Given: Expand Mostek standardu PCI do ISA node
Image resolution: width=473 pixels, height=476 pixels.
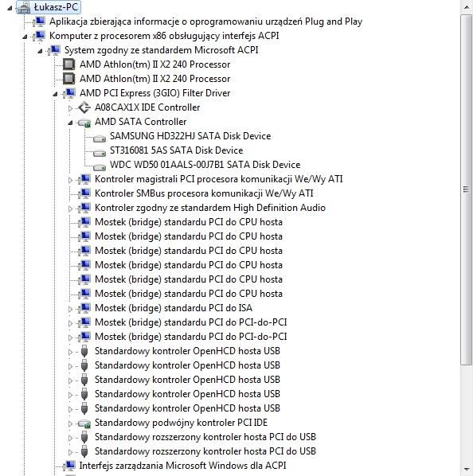Looking at the screenshot, I should pyautogui.click(x=70, y=309).
